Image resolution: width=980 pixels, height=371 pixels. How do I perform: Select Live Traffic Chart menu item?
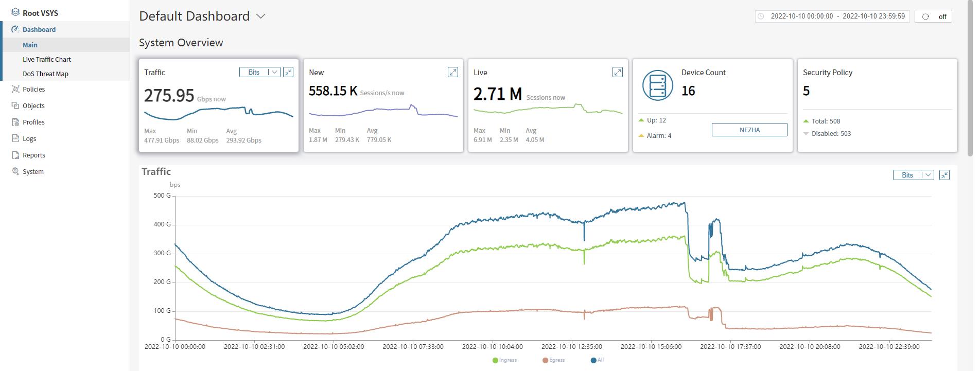(x=47, y=59)
